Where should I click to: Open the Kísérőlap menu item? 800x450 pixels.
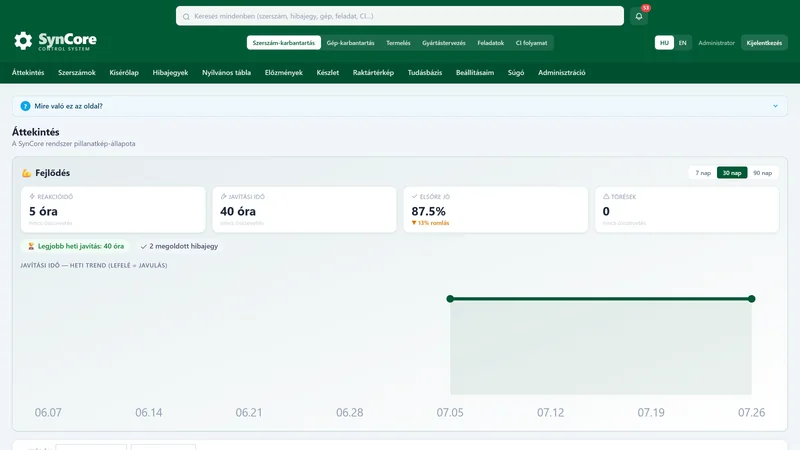[x=124, y=72]
